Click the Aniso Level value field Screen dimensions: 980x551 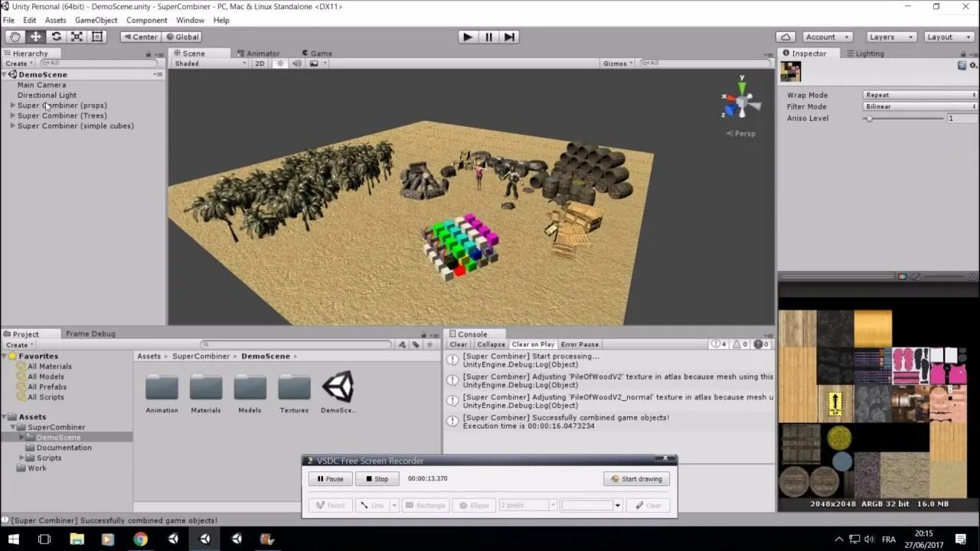pos(962,119)
